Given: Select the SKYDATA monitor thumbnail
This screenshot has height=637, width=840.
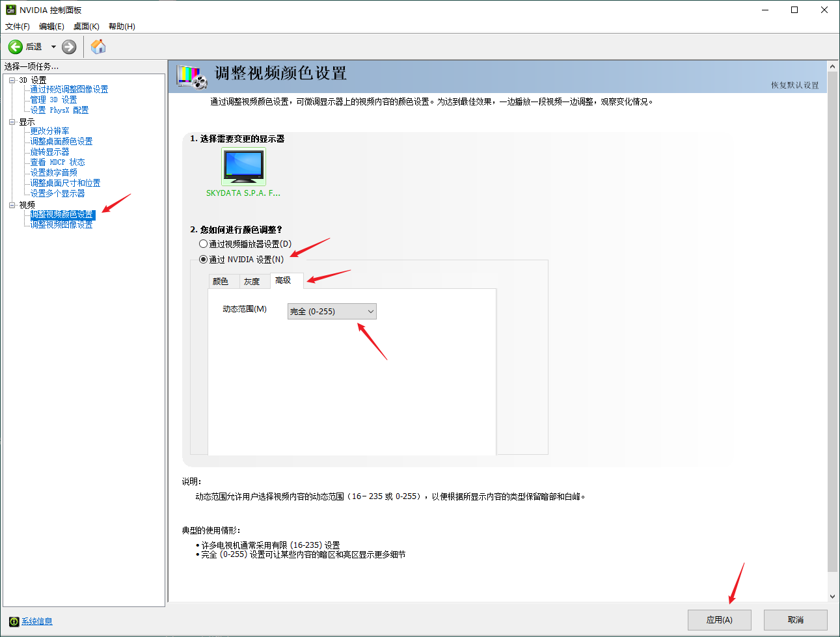Looking at the screenshot, I should [244, 167].
